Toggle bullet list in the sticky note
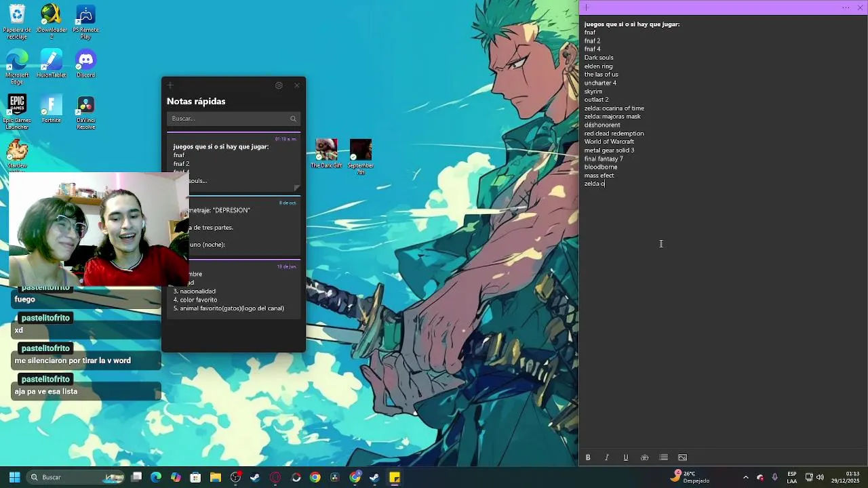Screen dimensions: 868x488 [x=664, y=457]
